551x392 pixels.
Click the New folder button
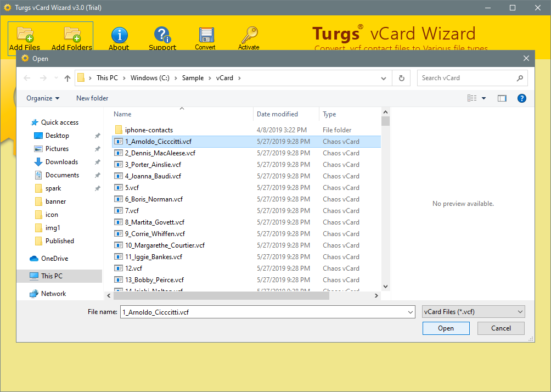click(92, 98)
